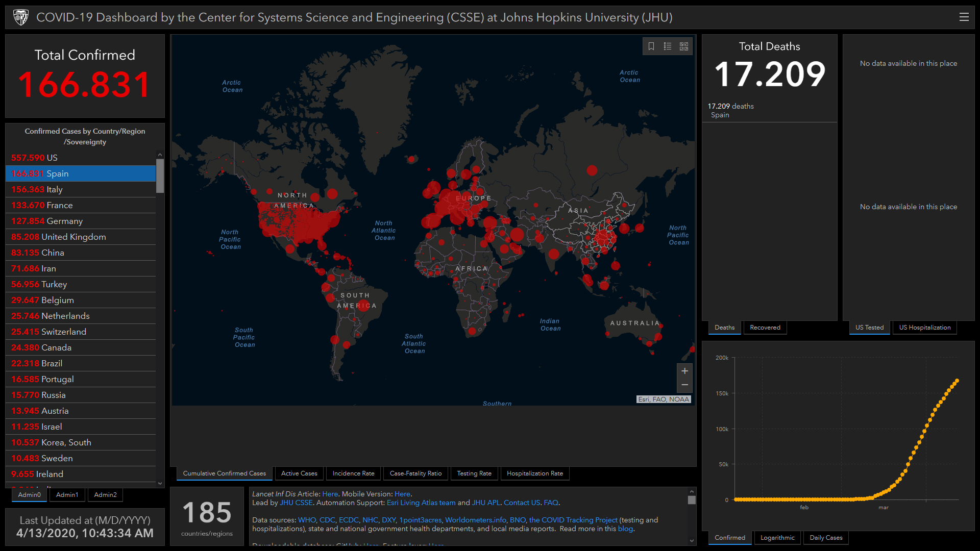
Task: Select US in the country list
Action: [81, 158]
